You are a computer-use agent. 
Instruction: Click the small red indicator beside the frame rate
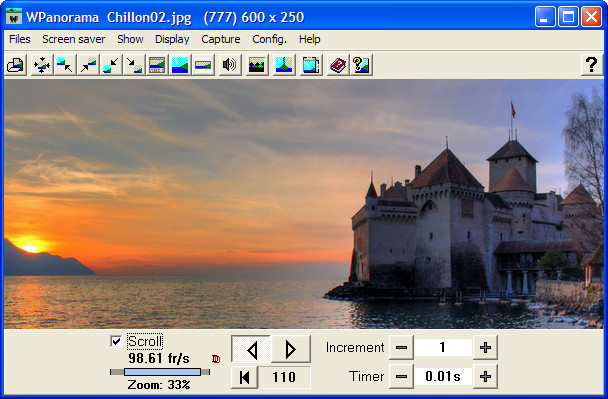pyautogui.click(x=216, y=359)
